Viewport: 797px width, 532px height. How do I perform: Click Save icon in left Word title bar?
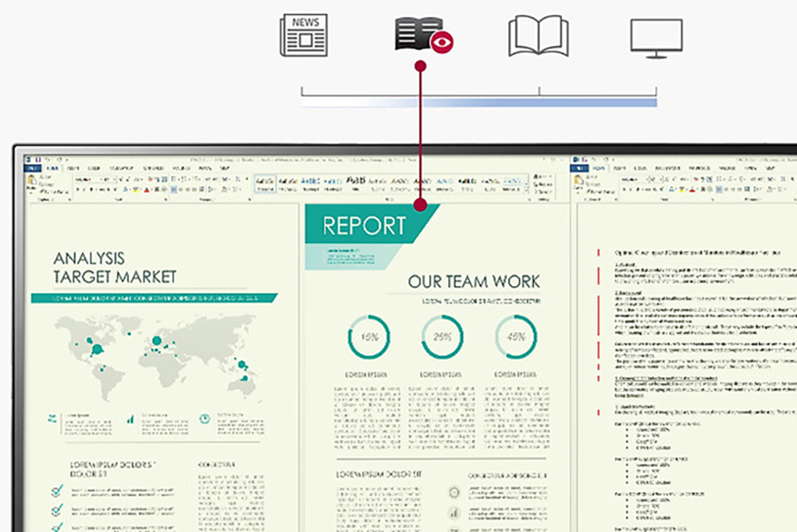pyautogui.click(x=39, y=159)
